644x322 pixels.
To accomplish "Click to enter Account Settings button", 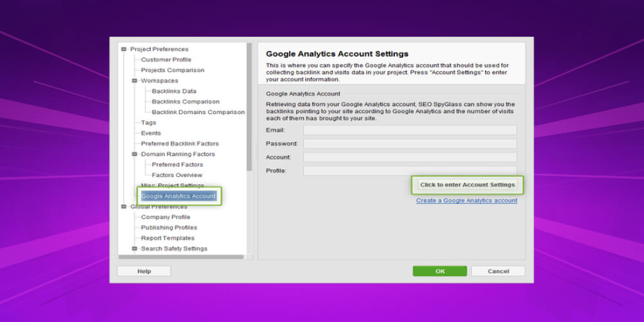I will [x=468, y=185].
